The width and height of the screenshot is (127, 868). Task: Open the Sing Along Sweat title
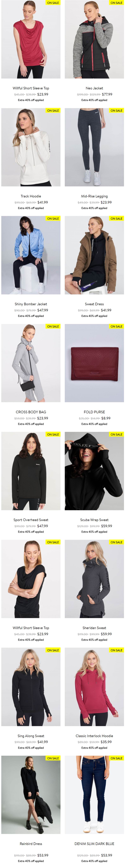click(x=31, y=736)
